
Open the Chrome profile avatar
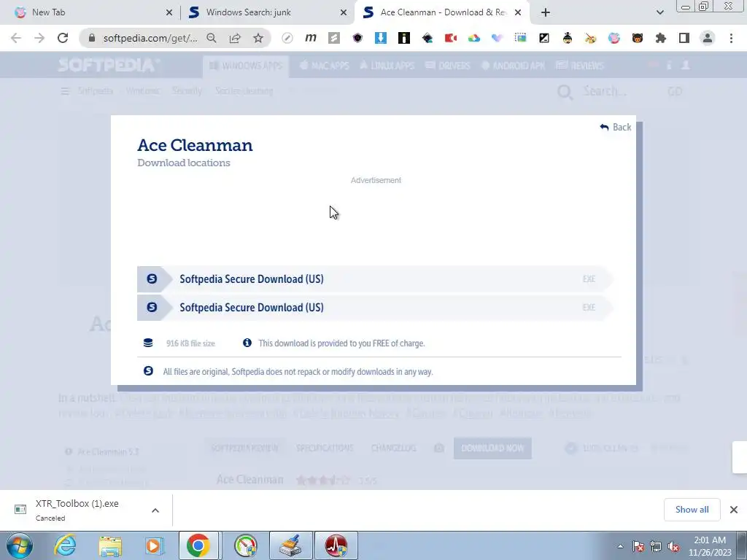708,38
